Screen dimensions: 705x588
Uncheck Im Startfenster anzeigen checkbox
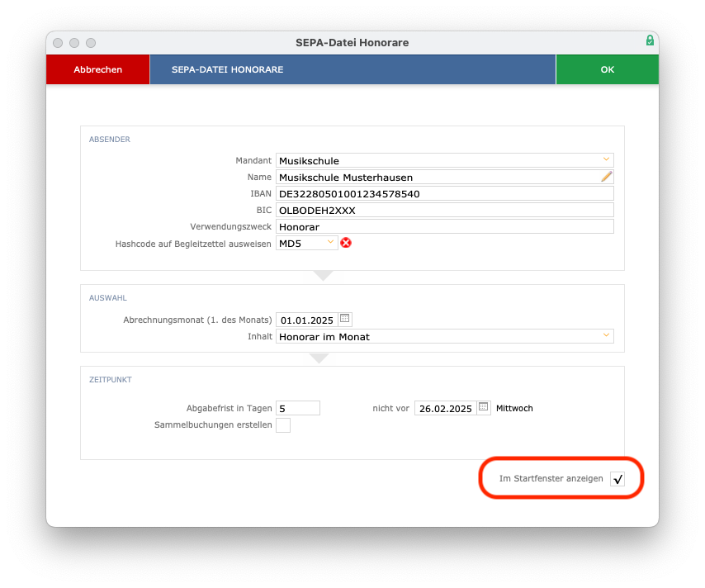pyautogui.click(x=617, y=479)
